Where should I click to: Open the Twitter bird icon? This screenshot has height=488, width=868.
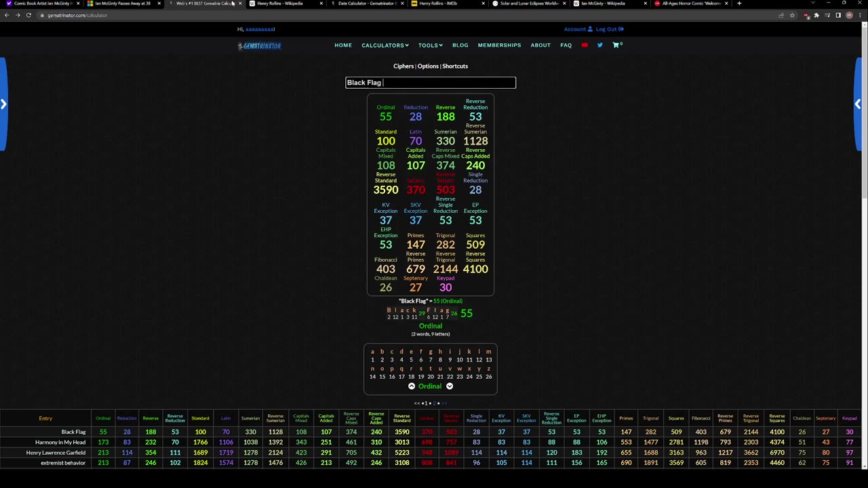pos(599,45)
